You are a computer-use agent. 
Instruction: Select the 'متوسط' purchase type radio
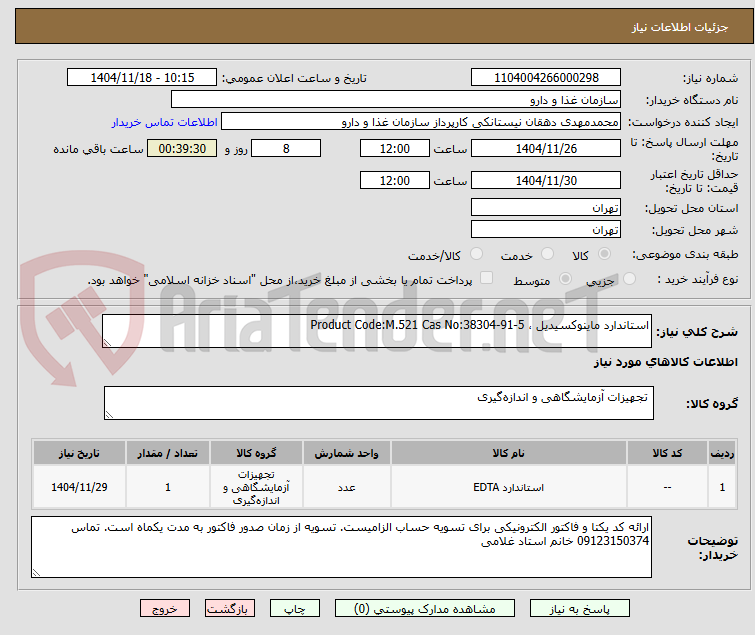[565, 279]
